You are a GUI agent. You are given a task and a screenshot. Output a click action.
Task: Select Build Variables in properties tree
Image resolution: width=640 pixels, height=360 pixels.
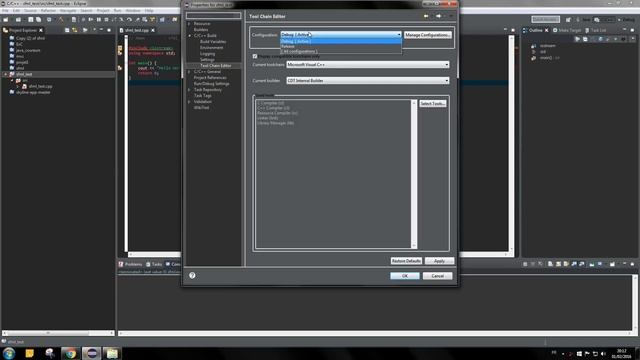[x=213, y=42]
